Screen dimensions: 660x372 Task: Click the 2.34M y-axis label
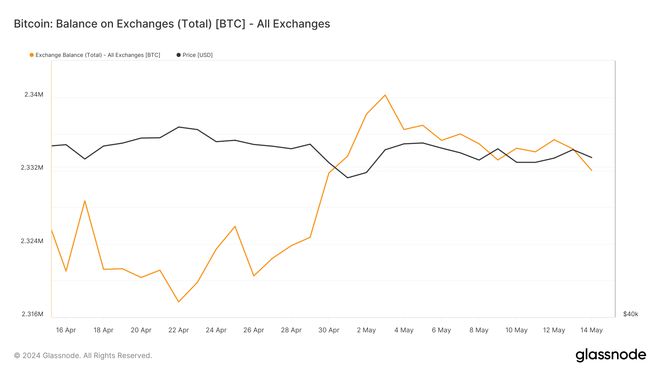click(x=34, y=95)
